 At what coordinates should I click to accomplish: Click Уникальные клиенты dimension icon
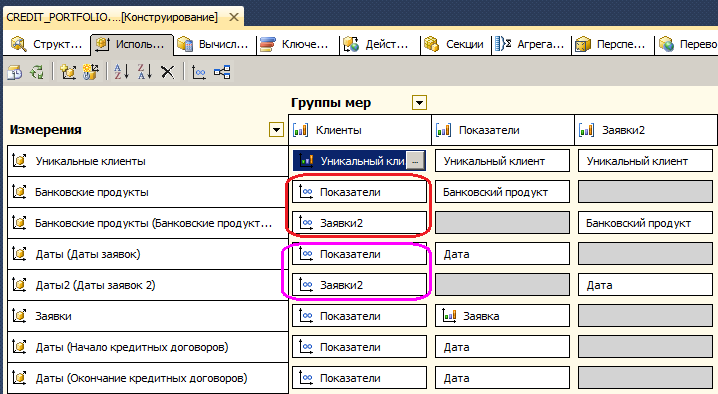pos(19,161)
